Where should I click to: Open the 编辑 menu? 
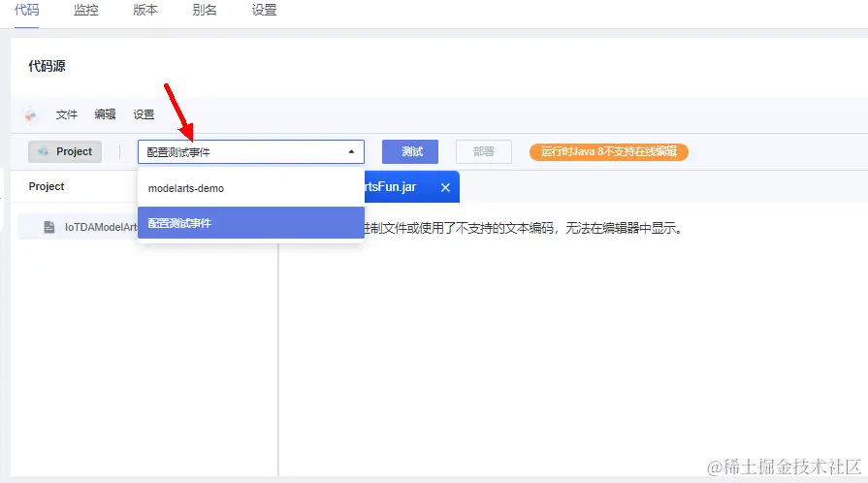pos(105,114)
